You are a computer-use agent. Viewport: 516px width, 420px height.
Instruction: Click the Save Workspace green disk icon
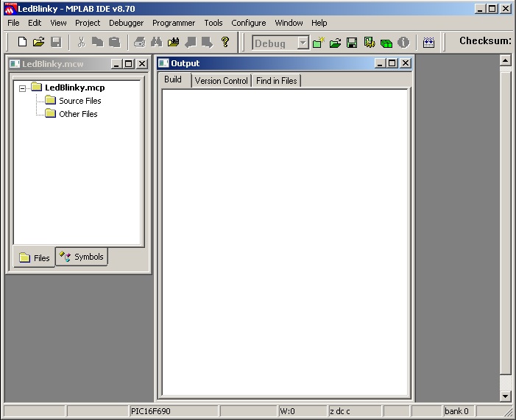pyautogui.click(x=352, y=43)
